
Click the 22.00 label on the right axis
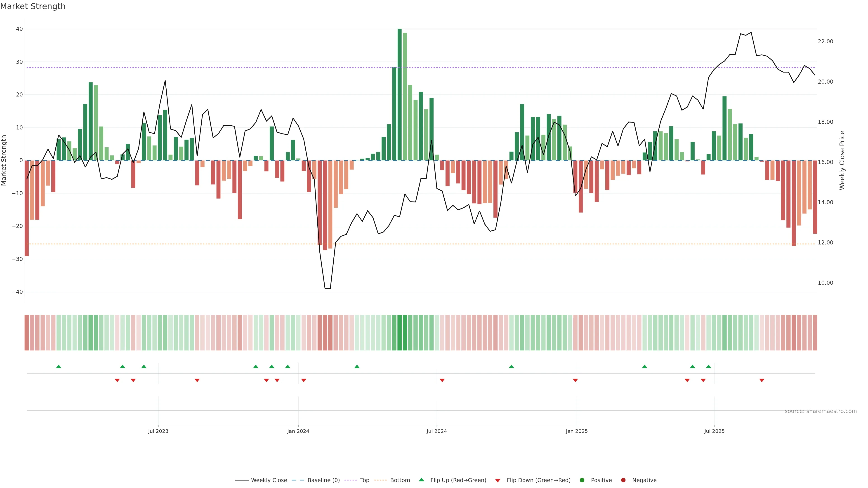[825, 41]
